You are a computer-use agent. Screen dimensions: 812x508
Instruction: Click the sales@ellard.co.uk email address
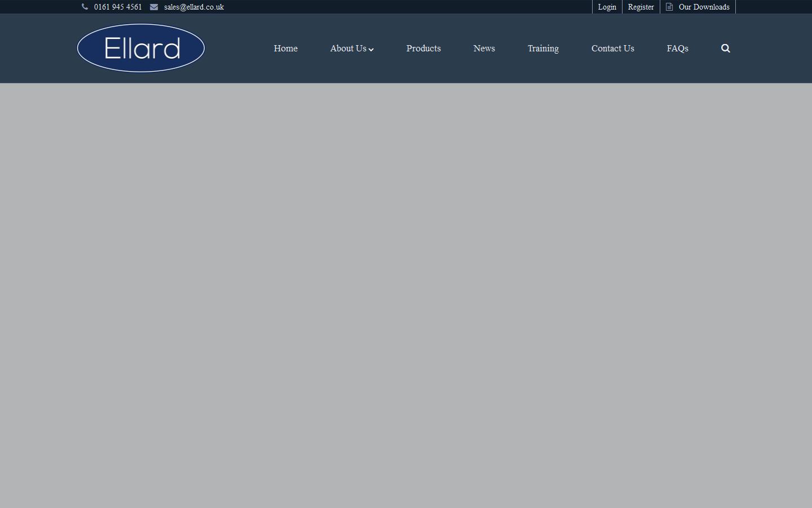point(194,7)
